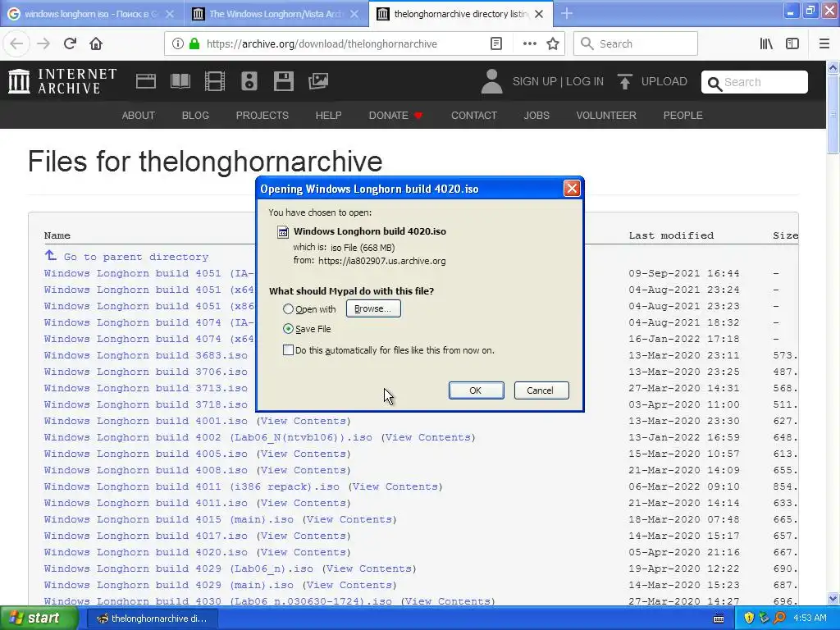Select the Save File radio button
Image resolution: width=840 pixels, height=630 pixels.
pos(288,329)
